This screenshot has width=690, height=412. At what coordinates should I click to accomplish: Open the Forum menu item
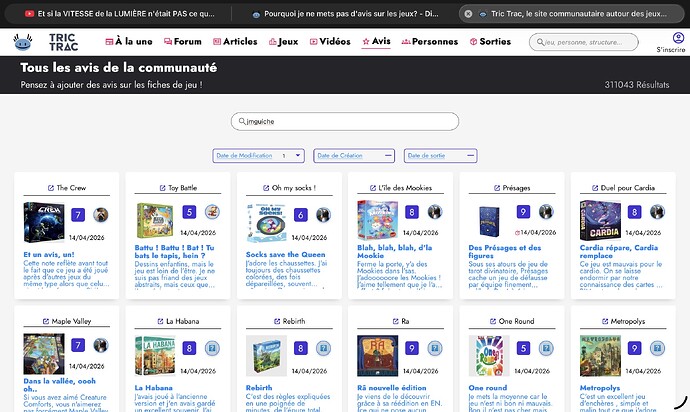[182, 43]
